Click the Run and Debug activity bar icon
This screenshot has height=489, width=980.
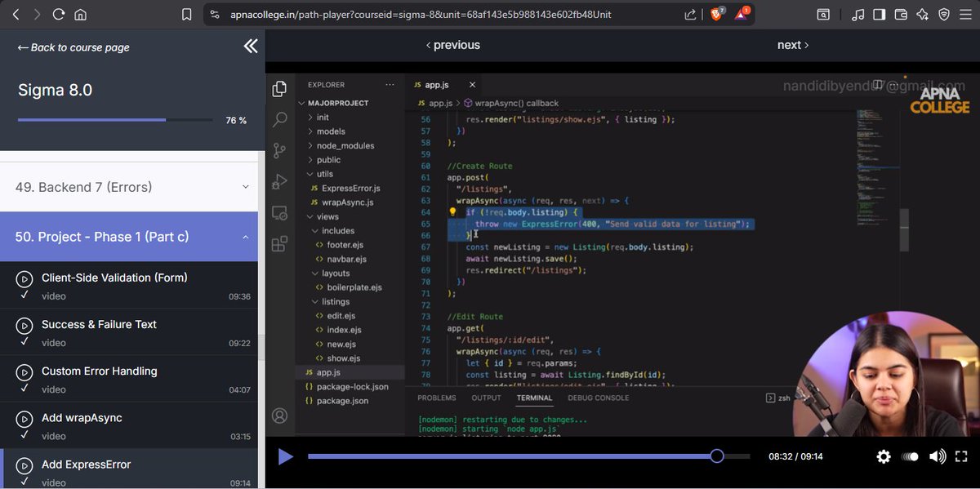[x=279, y=181]
